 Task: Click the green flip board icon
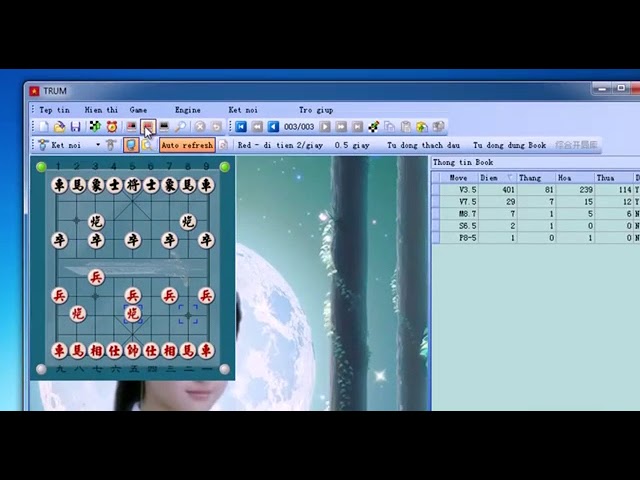(x=95, y=127)
